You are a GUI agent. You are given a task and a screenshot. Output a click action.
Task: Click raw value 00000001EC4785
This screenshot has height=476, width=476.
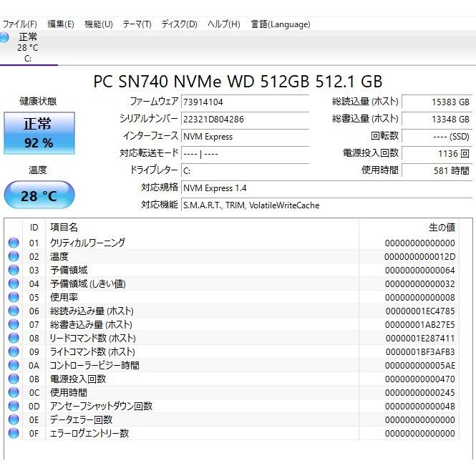pos(420,311)
